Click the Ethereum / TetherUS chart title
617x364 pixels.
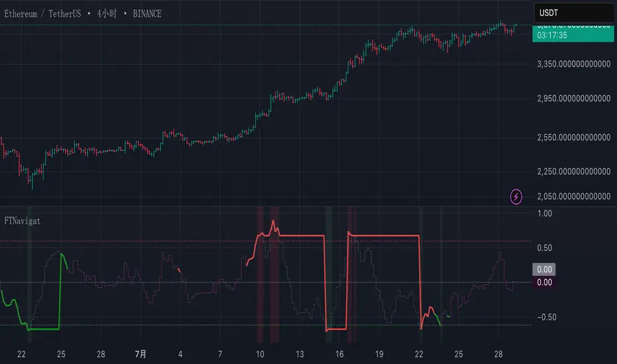pyautogui.click(x=83, y=13)
